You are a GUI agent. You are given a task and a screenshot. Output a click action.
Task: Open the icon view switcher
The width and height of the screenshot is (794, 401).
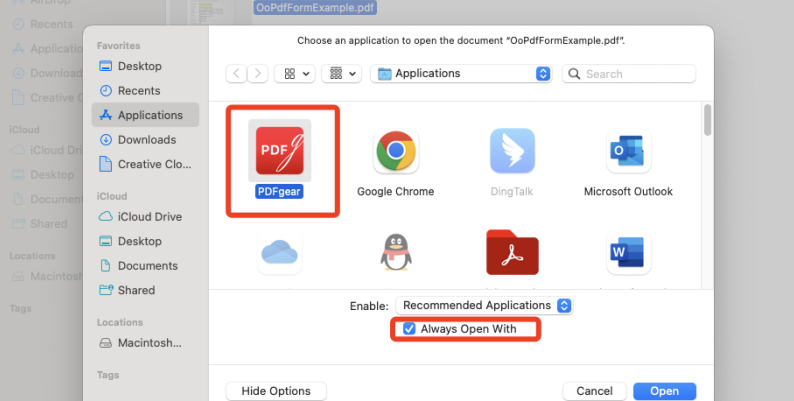(x=295, y=73)
